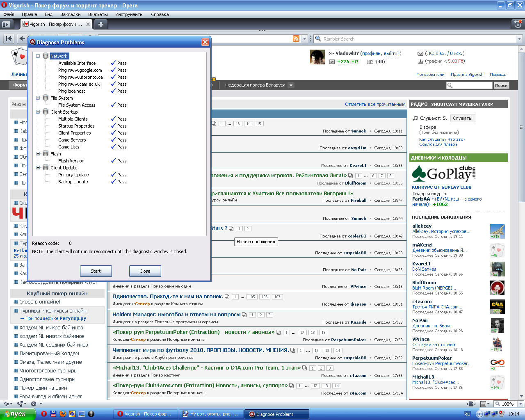Click the page zoom slider control
The width and height of the screenshot is (525, 420).
click(x=508, y=404)
